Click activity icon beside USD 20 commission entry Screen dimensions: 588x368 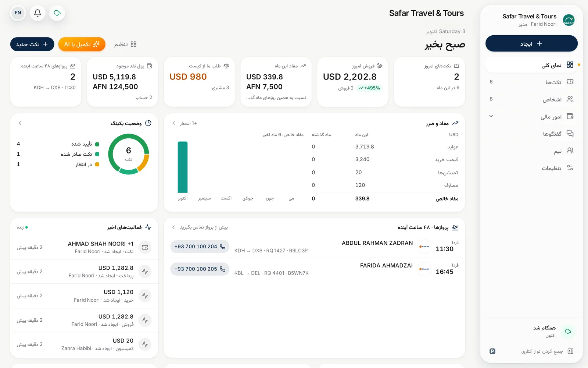pos(145,344)
